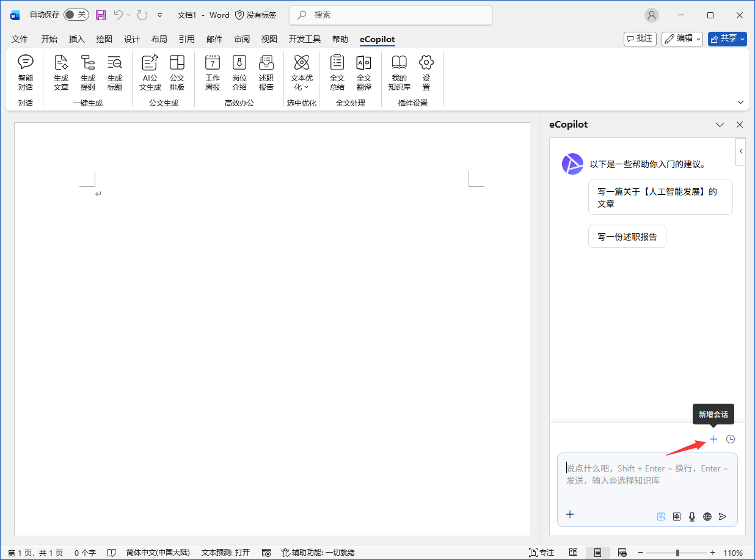Click the zoom slider handle
Image resolution: width=755 pixels, height=560 pixels.
pyautogui.click(x=677, y=553)
